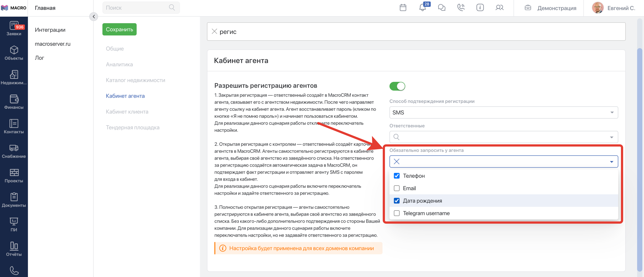Viewport: 644px width, 277px height.
Task: Clear the 'регис' settings search field
Action: pyautogui.click(x=214, y=31)
